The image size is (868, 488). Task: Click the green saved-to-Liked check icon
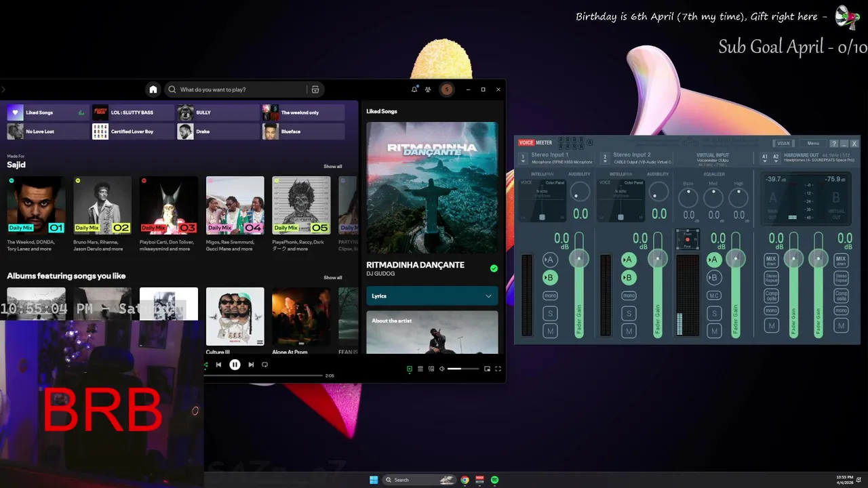point(494,268)
